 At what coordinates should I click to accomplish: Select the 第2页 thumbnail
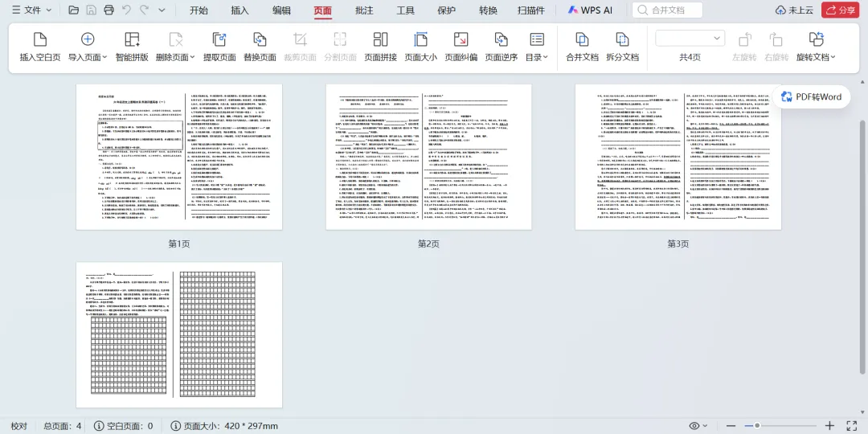[428, 157]
